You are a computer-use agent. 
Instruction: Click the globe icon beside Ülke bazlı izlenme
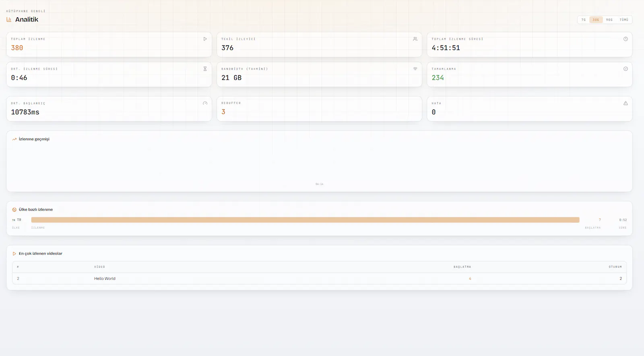(x=14, y=210)
